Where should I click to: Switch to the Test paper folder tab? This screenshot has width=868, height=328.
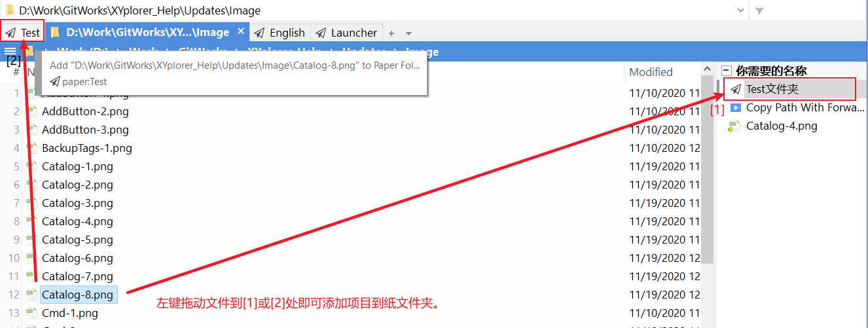(24, 33)
